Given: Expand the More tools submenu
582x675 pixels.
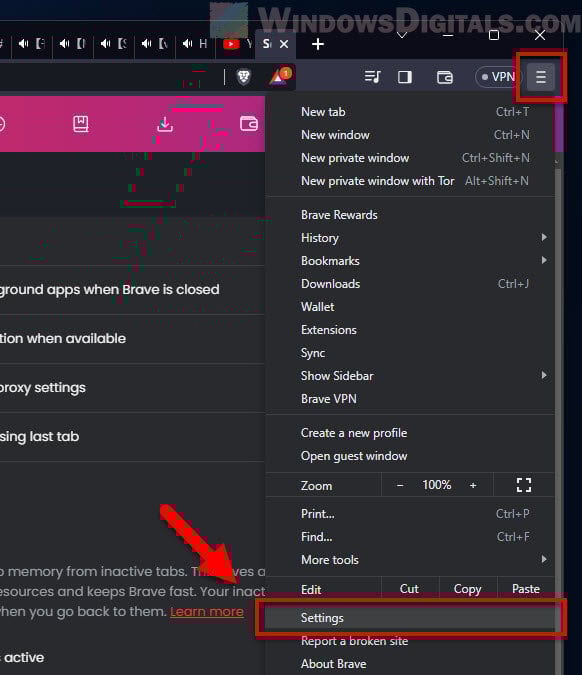Looking at the screenshot, I should pyautogui.click(x=410, y=560).
